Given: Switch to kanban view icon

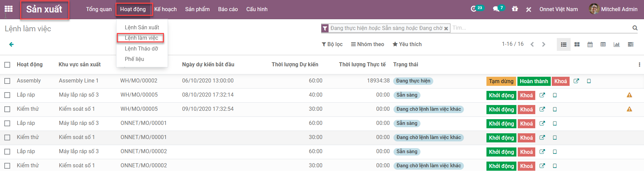Looking at the screenshot, I should click(577, 44).
